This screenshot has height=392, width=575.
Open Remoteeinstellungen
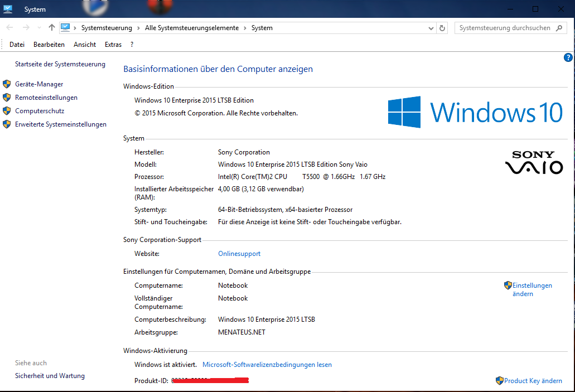click(46, 98)
